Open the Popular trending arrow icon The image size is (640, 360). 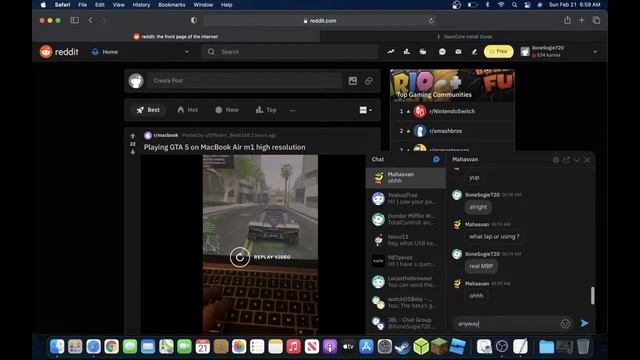tap(391, 52)
